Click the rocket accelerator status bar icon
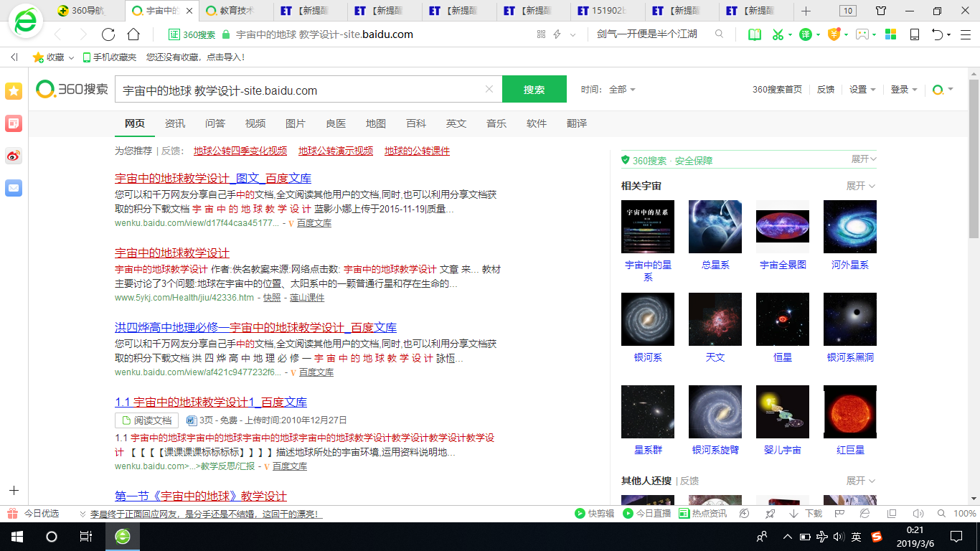 (x=770, y=514)
